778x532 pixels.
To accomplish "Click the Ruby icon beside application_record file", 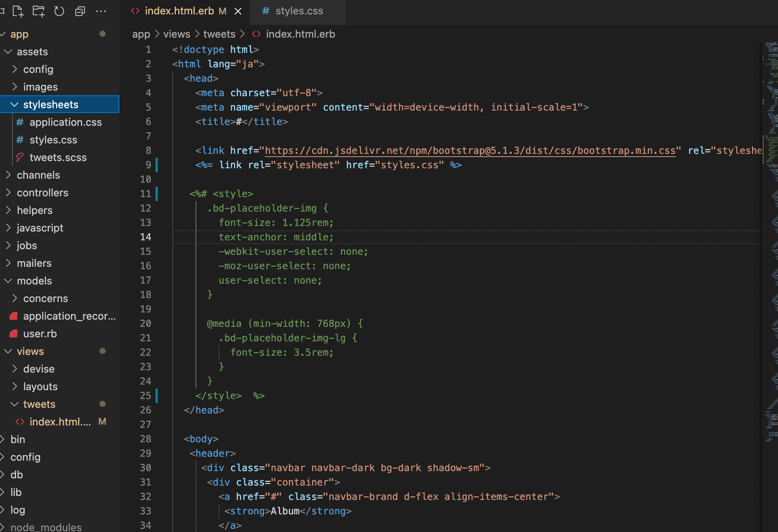I will pos(13,316).
